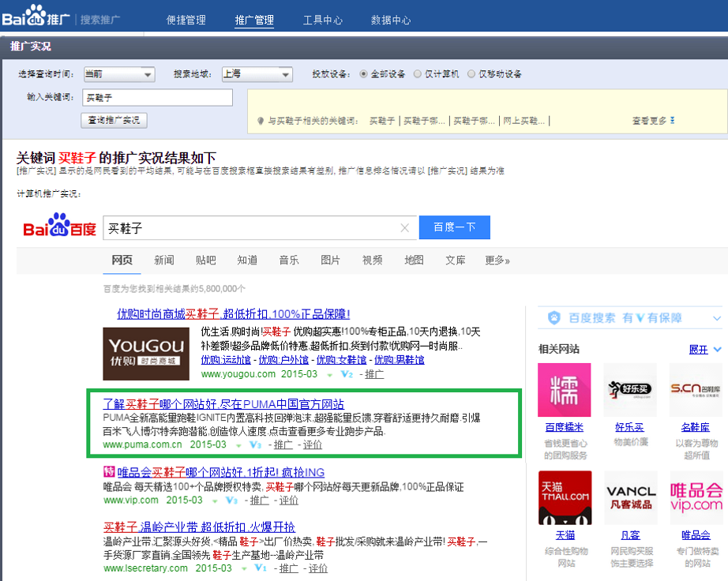Click the 好乐买 site icon
This screenshot has width=728, height=581.
[629, 390]
